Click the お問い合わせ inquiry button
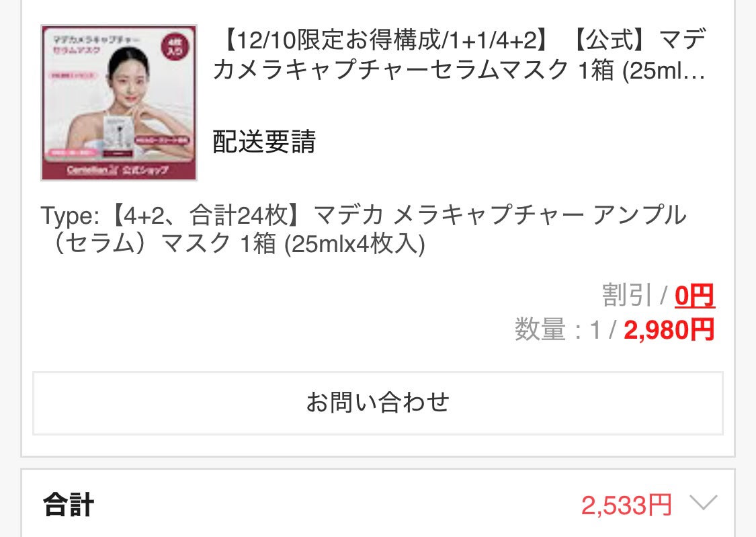756x537 pixels. click(378, 403)
